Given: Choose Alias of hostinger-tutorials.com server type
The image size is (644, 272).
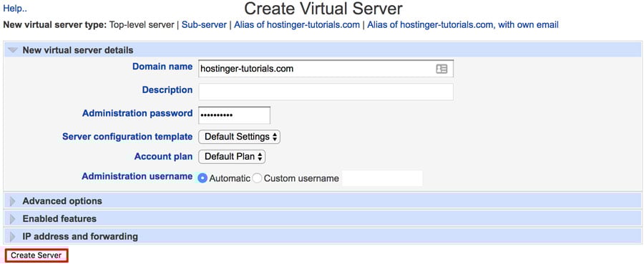Looking at the screenshot, I should point(297,24).
